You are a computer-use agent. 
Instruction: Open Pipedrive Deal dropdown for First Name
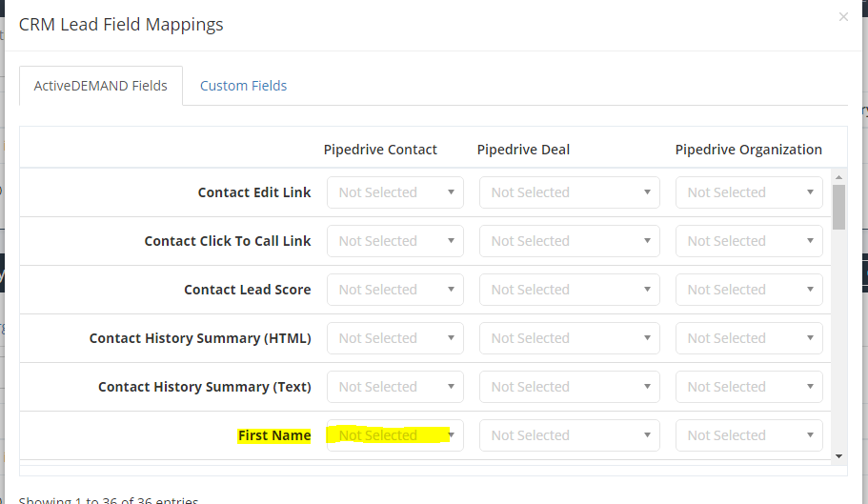(570, 435)
